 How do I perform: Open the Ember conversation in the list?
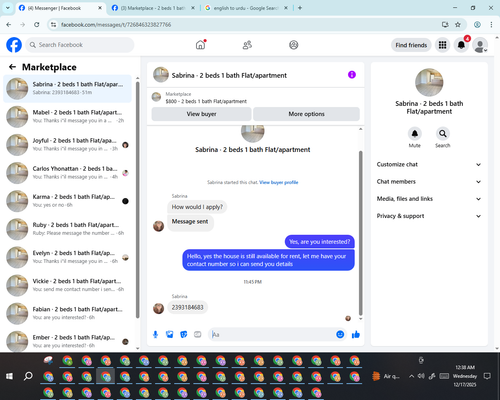coord(67,341)
